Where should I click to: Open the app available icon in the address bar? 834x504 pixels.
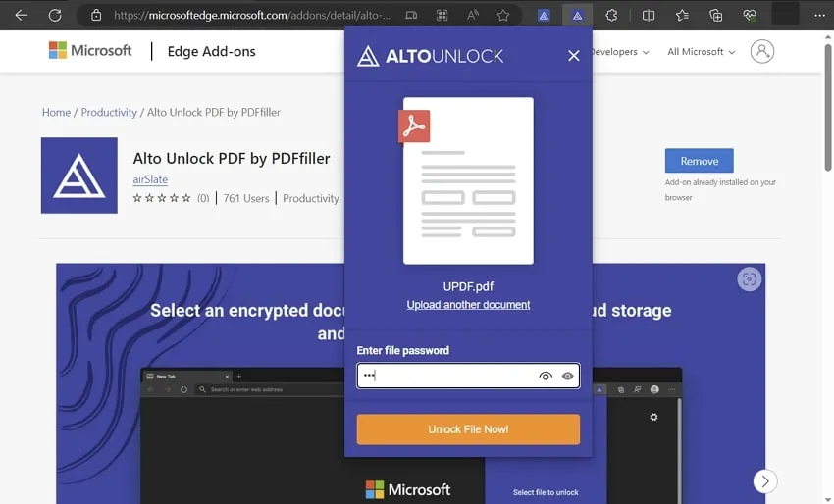(x=411, y=15)
